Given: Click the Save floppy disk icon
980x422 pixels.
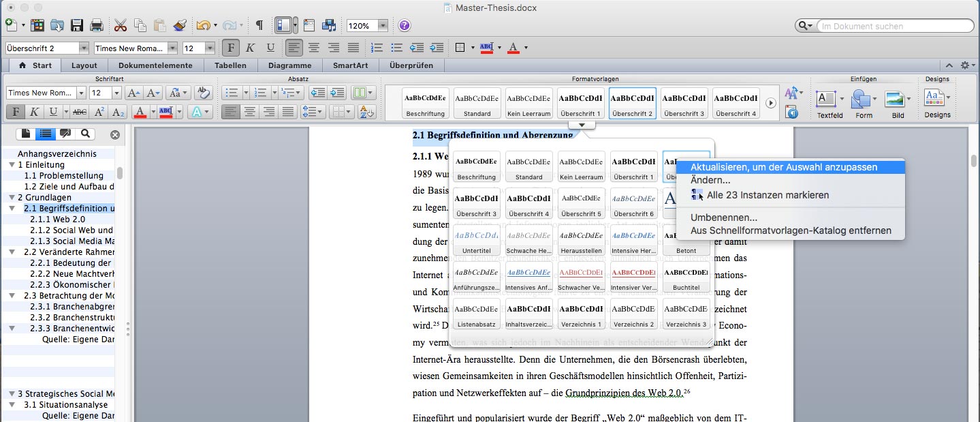Looking at the screenshot, I should point(76,26).
